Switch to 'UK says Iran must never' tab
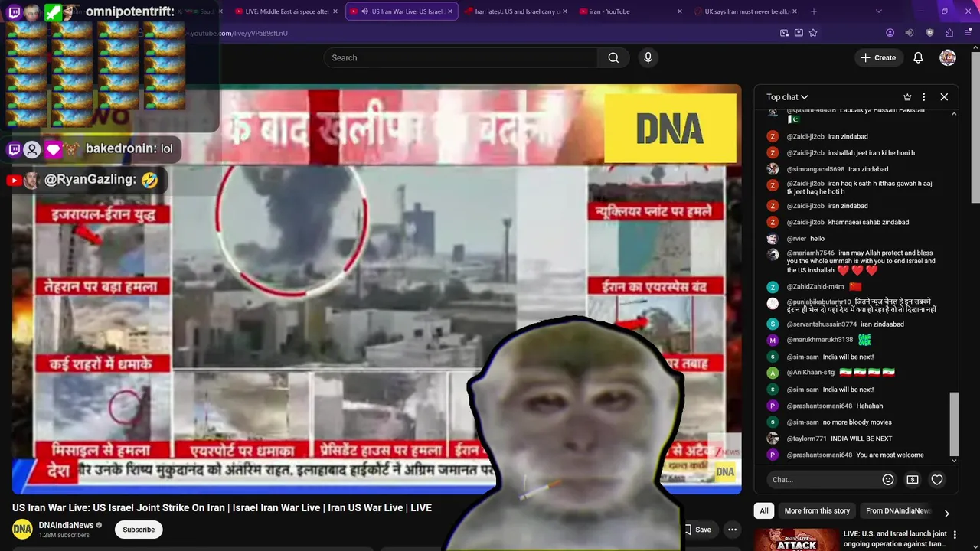The width and height of the screenshot is (980, 551). 745,11
